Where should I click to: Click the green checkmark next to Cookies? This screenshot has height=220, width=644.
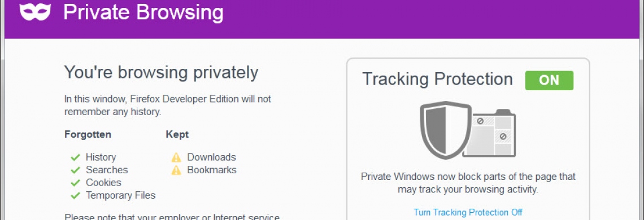coord(75,183)
